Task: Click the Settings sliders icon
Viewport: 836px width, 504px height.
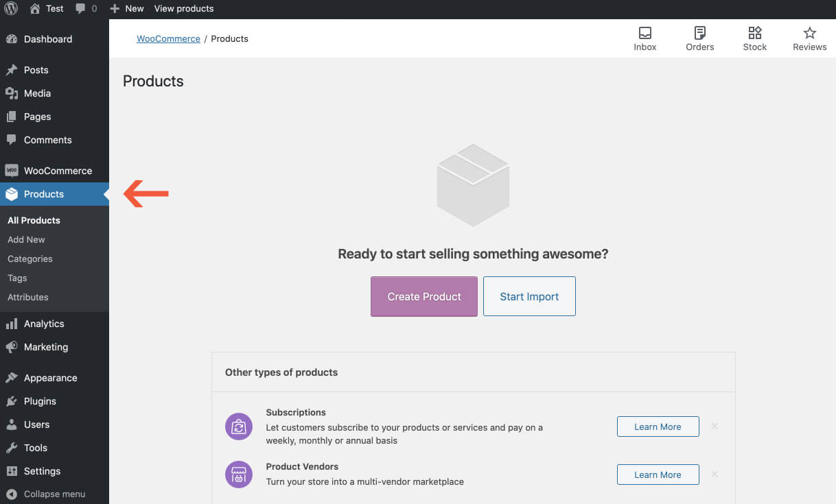Action: click(x=12, y=471)
